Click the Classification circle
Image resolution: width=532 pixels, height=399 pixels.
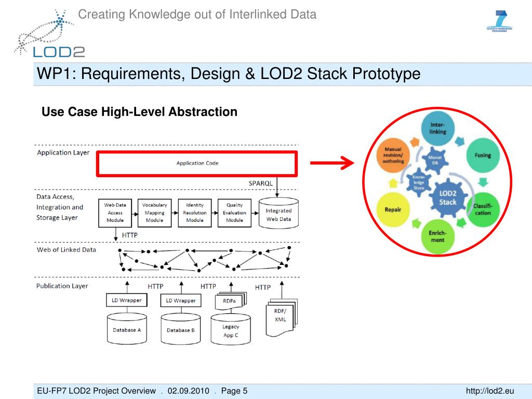(x=483, y=209)
